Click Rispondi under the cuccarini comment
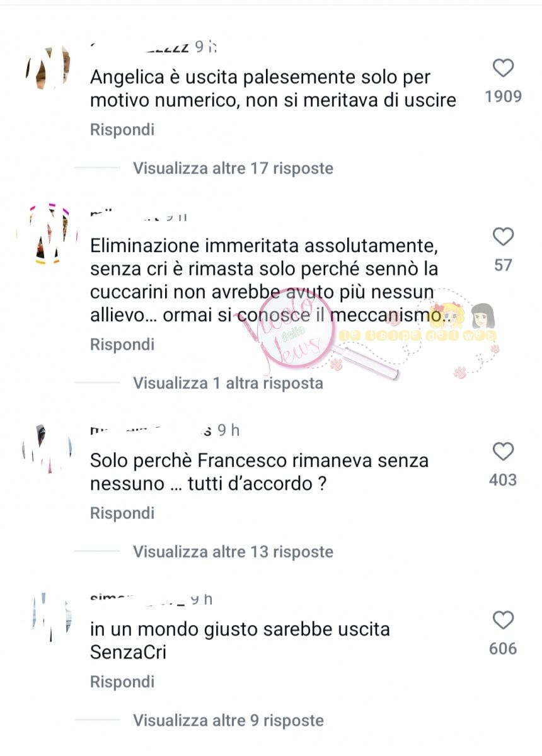The width and height of the screenshot is (542, 756). tap(122, 345)
